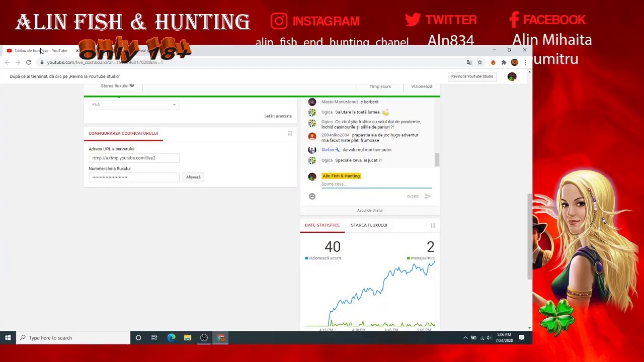
Task: Click the browser forward arrow
Action: [x=18, y=62]
